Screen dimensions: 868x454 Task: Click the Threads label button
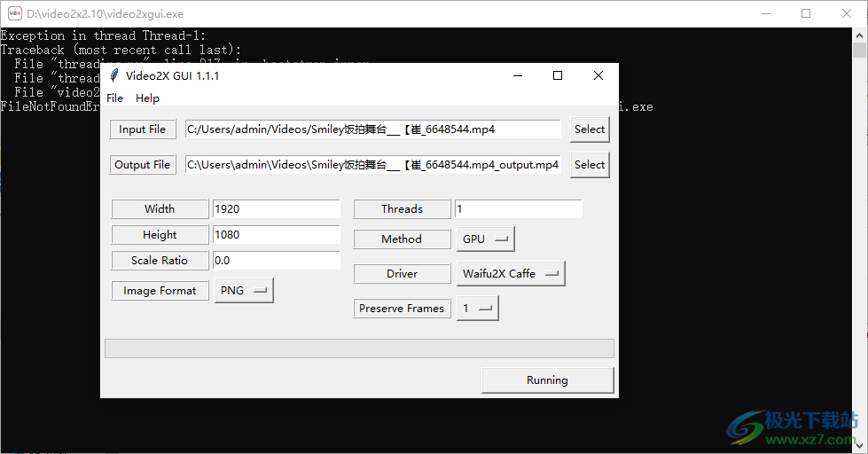click(402, 208)
